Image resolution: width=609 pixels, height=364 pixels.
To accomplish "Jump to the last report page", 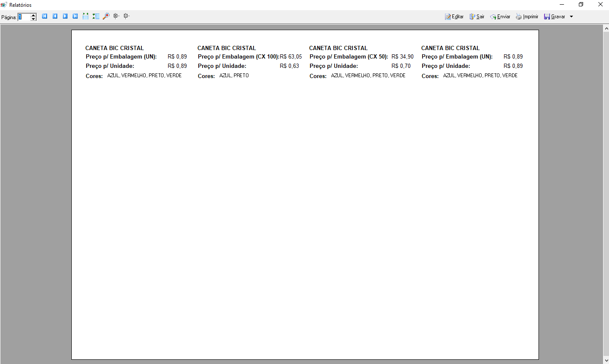I will coord(75,16).
